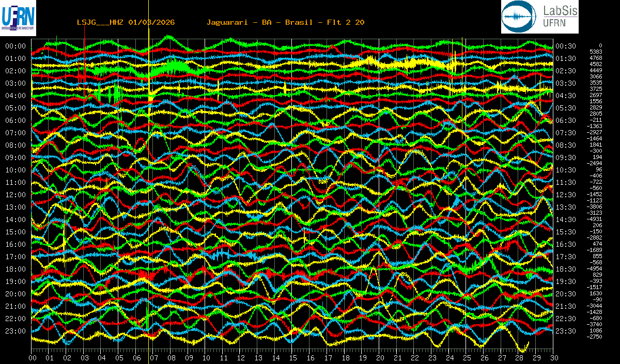Select the amplitude value -2750
Screen dimensions: 620x364
point(595,337)
